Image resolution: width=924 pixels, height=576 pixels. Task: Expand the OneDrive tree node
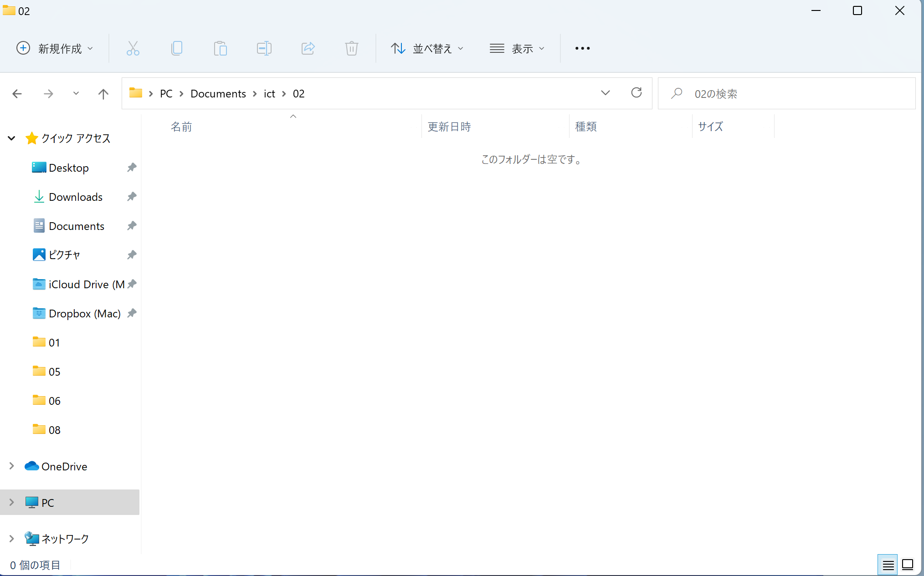[12, 466]
